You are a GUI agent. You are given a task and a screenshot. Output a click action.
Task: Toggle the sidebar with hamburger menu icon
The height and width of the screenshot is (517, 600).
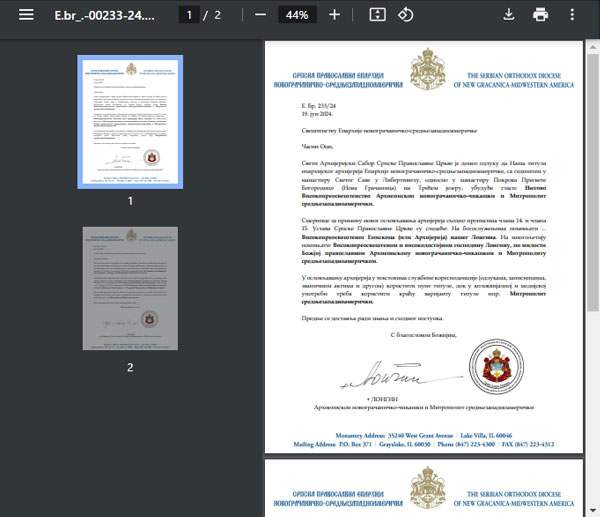point(26,15)
